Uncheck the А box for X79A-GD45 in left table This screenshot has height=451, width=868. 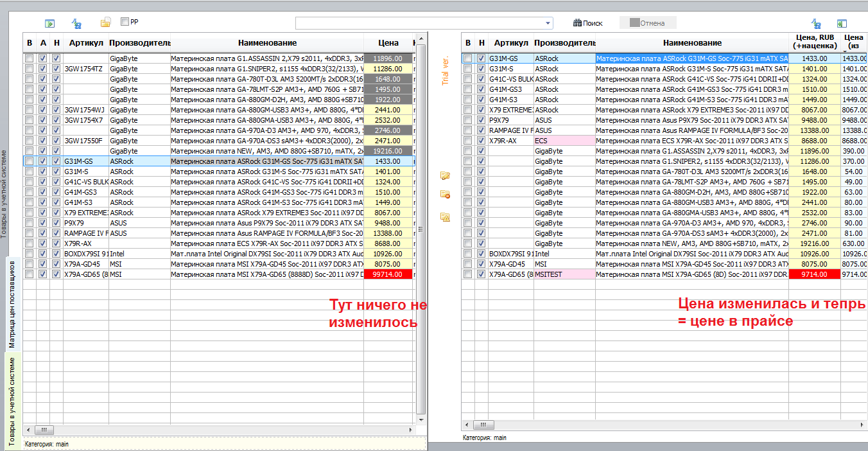click(43, 264)
